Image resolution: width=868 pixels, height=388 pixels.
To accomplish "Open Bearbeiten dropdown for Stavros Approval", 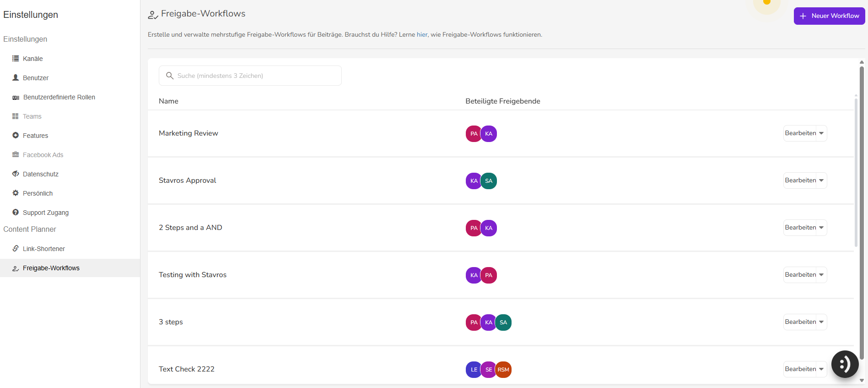I will tap(821, 180).
